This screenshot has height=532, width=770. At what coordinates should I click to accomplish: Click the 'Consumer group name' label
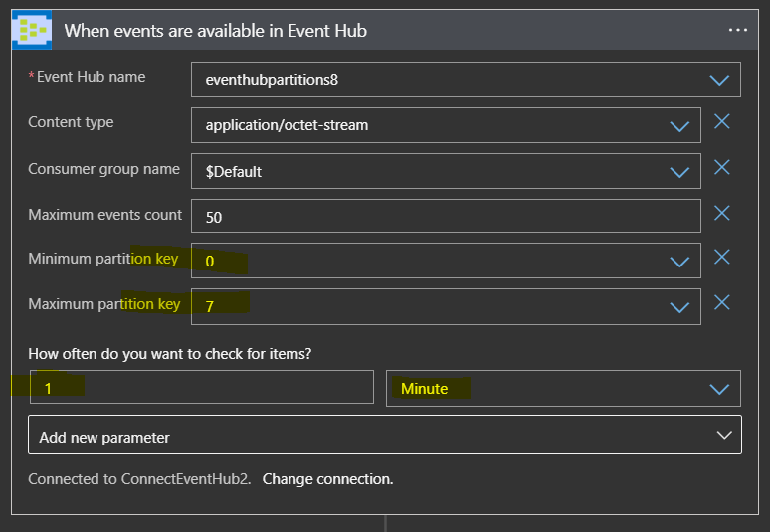104,169
